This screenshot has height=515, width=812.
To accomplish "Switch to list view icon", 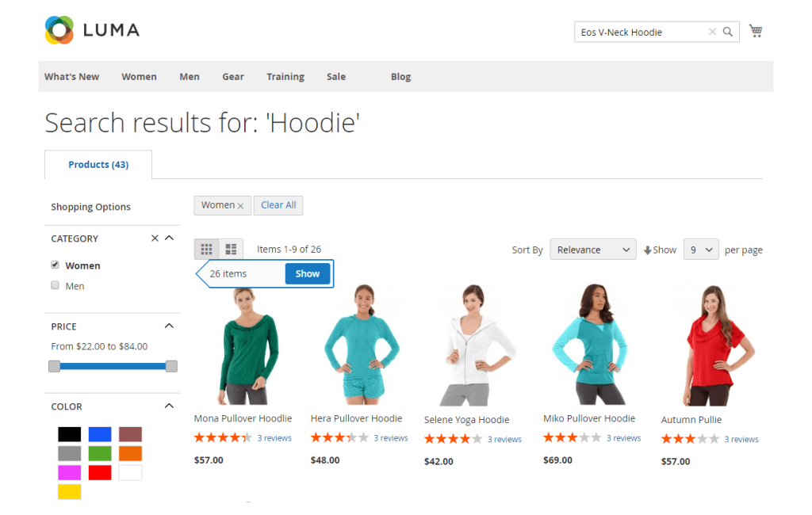I will 231,250.
